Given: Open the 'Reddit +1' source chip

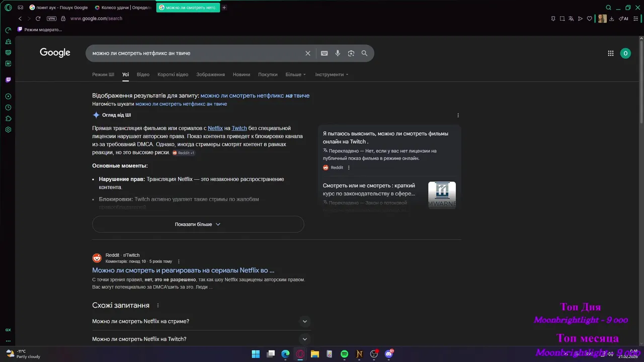Looking at the screenshot, I should (184, 153).
